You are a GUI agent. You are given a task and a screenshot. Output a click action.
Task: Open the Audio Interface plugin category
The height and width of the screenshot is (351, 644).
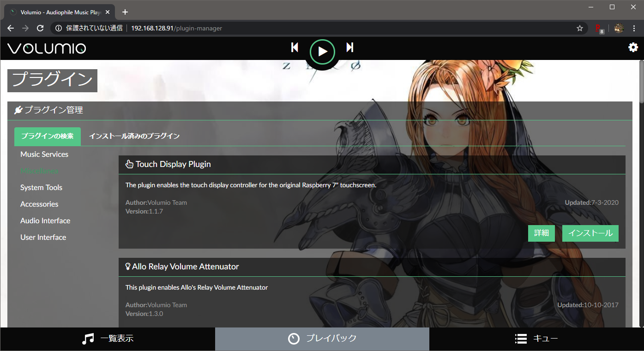[x=45, y=220]
